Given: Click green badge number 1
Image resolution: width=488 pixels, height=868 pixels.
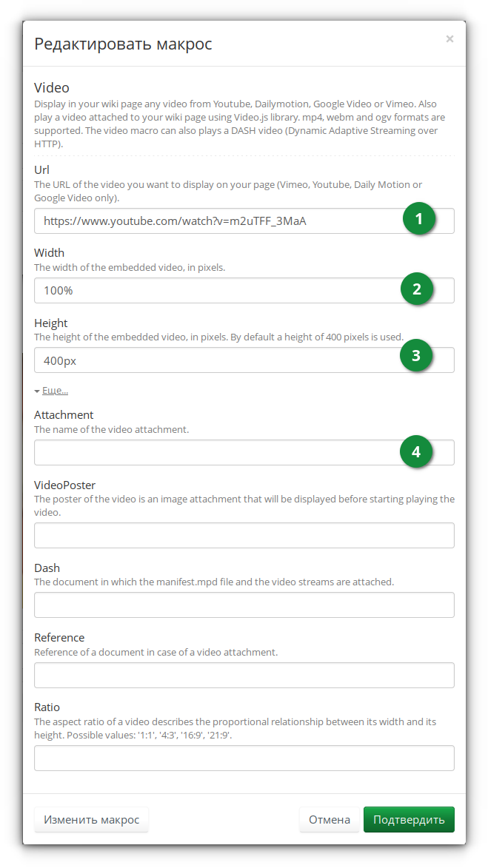Looking at the screenshot, I should click(x=418, y=219).
